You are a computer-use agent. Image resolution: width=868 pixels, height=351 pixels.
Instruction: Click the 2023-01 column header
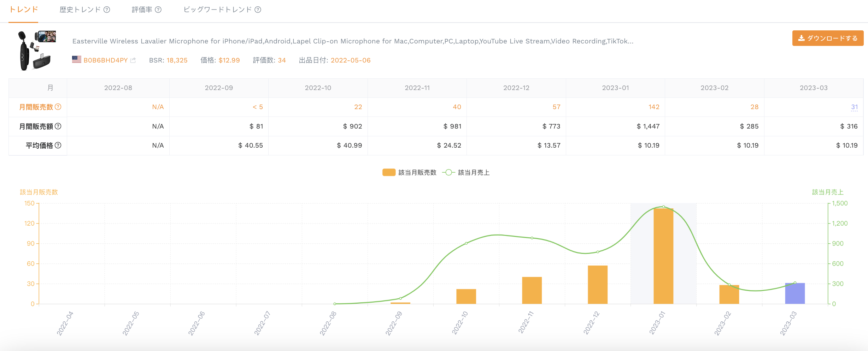point(615,88)
